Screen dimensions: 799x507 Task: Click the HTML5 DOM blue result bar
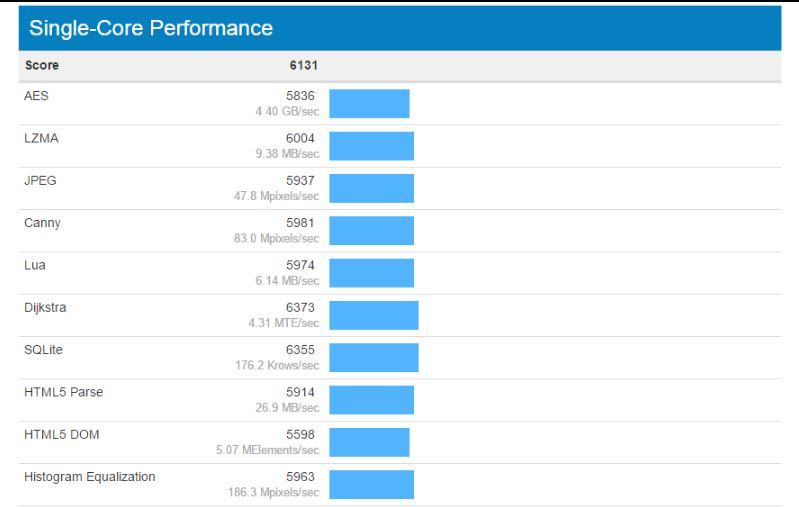[369, 442]
